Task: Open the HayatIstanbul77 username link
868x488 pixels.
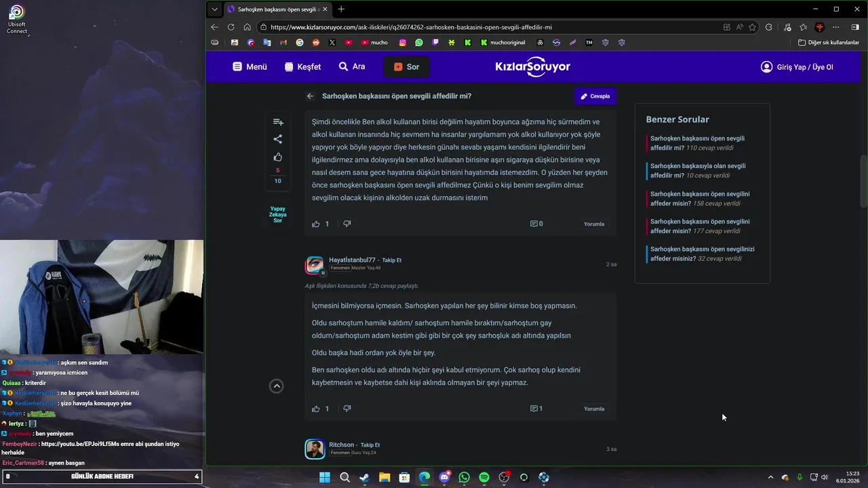Action: [352, 260]
